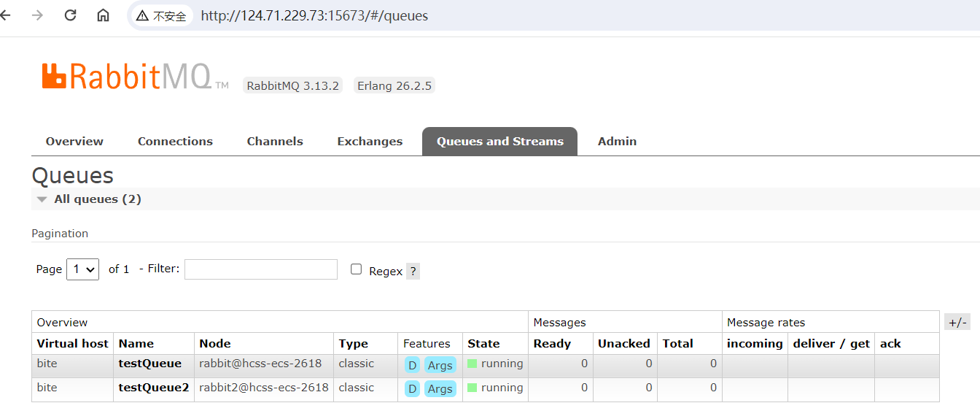Image resolution: width=980 pixels, height=411 pixels.
Task: Open the testQueue2 queue link
Action: (154, 388)
